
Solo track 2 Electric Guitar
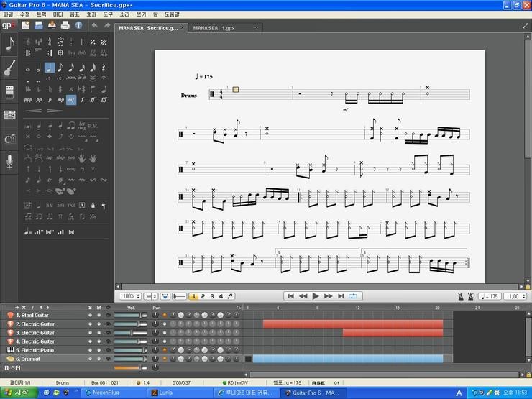[91, 324]
